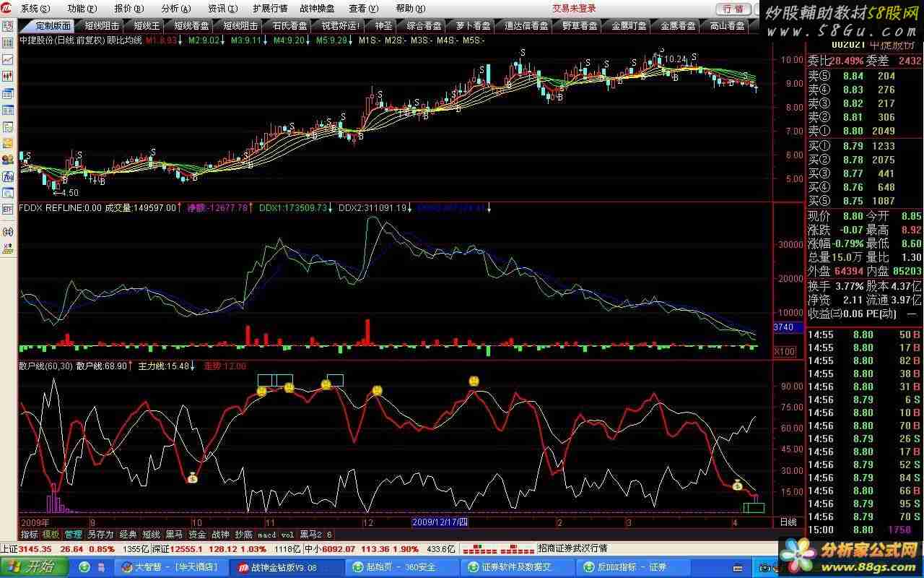Viewport: 924px width, 578px height.
Task: Open 资讯(I) menu
Action: (222, 9)
